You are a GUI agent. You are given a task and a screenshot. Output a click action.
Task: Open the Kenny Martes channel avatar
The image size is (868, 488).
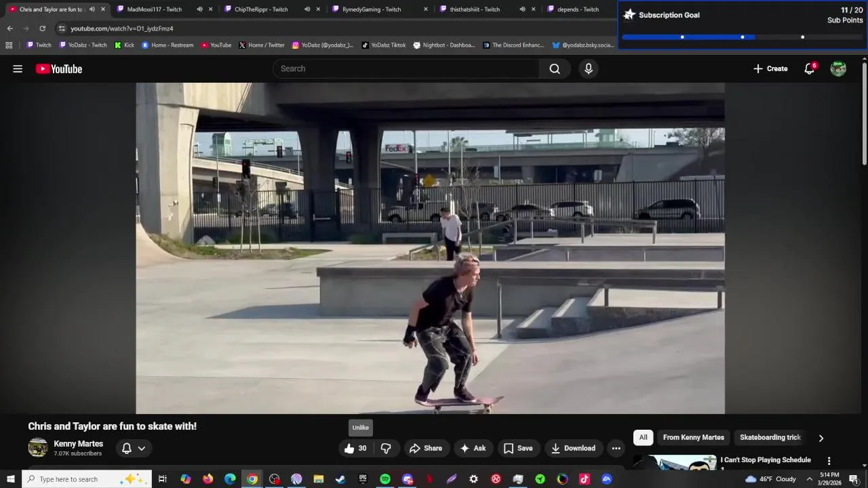[x=38, y=447]
